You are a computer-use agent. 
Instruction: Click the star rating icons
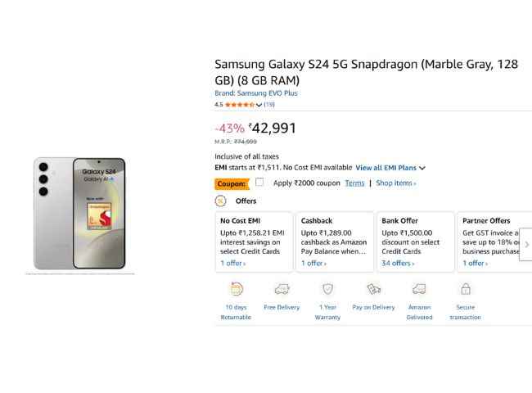[239, 105]
